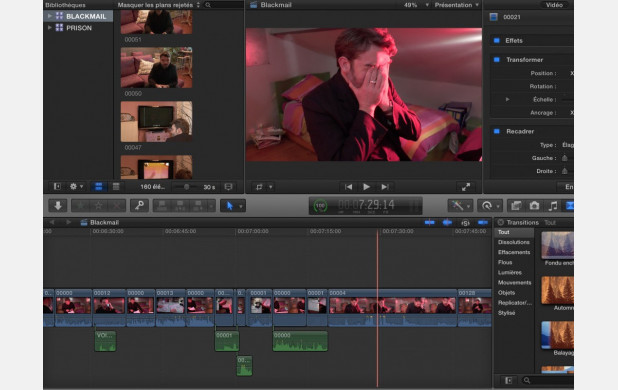Open the Masquer les plans rejetés filter

pyautogui.click(x=159, y=5)
